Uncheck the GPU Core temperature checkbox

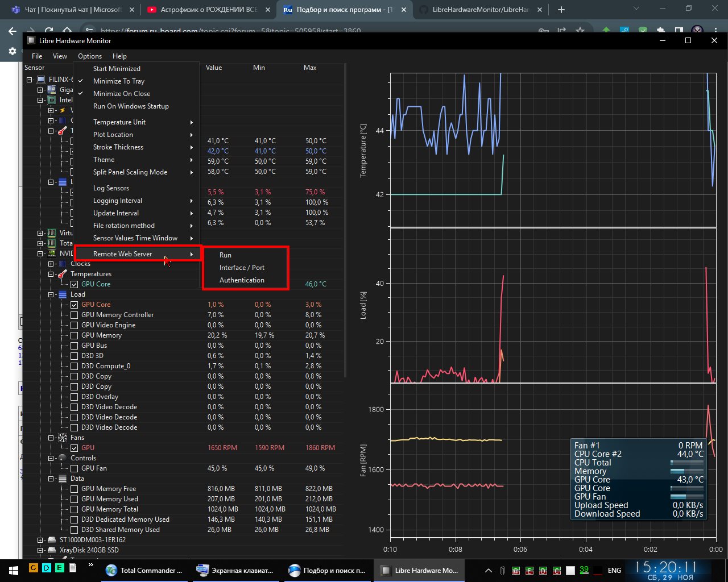(74, 284)
